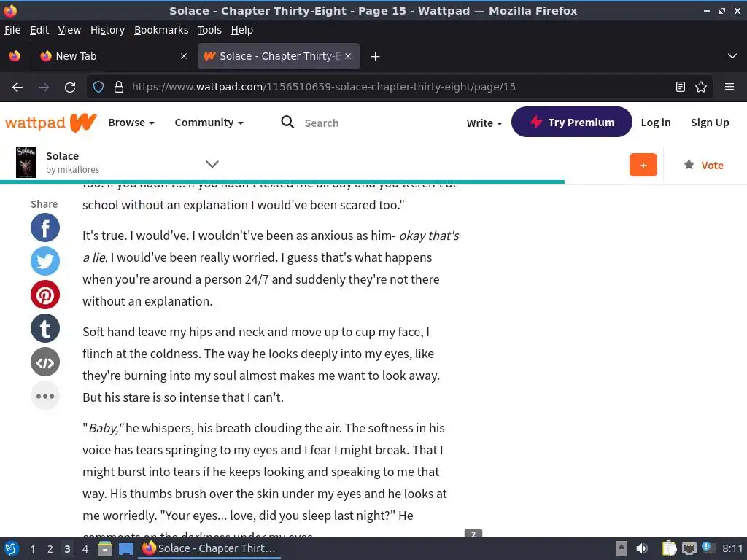The width and height of the screenshot is (747, 560).
Task: Click the embed code share icon
Action: tap(44, 362)
